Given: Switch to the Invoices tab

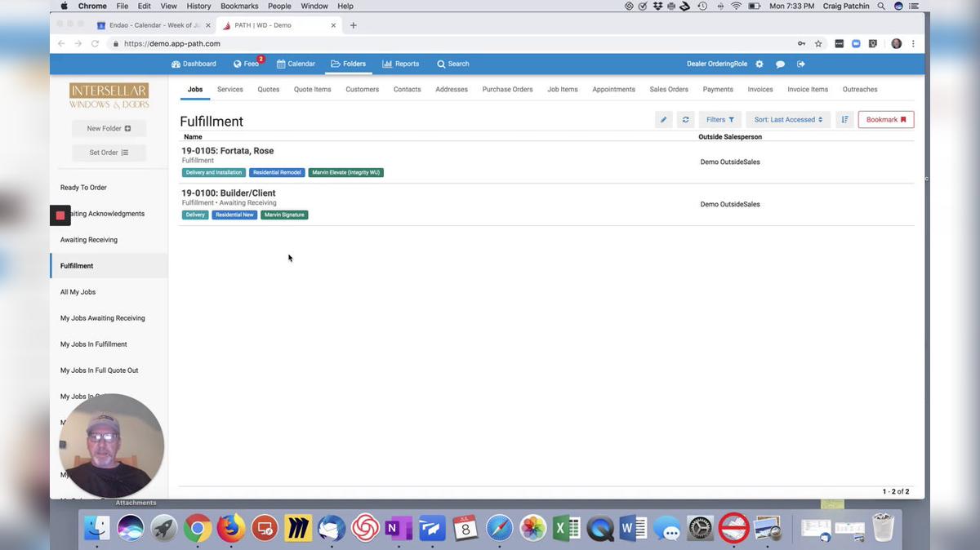Looking at the screenshot, I should tap(760, 89).
